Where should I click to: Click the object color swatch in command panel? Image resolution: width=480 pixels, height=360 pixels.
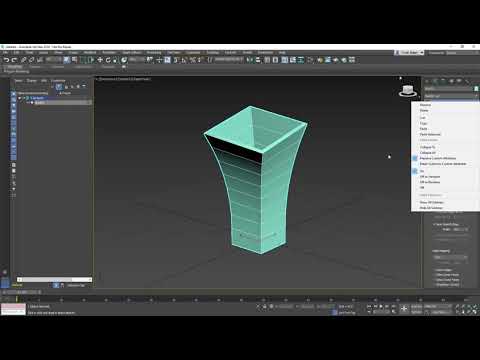pos(476,89)
